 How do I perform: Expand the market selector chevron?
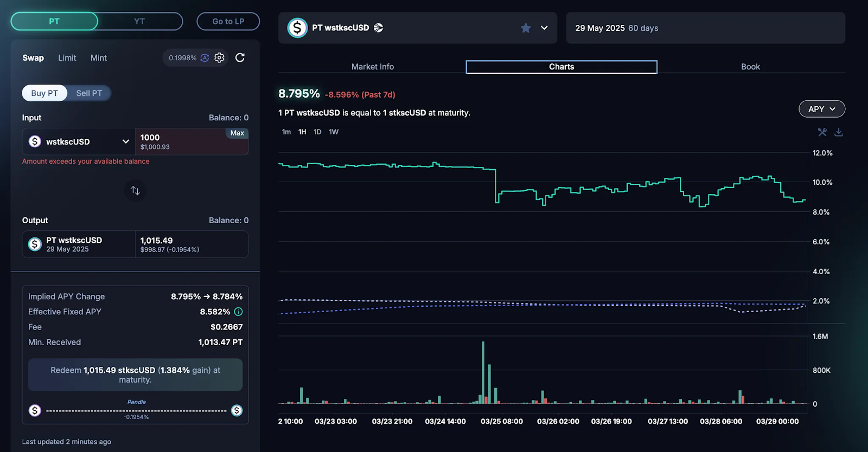(x=544, y=28)
